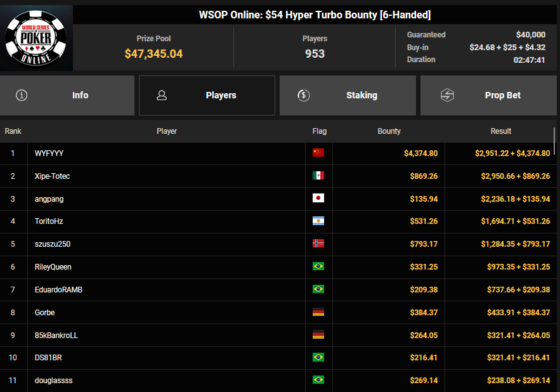Click the player list vertical scrollbar
560x392 pixels.
(x=556, y=141)
